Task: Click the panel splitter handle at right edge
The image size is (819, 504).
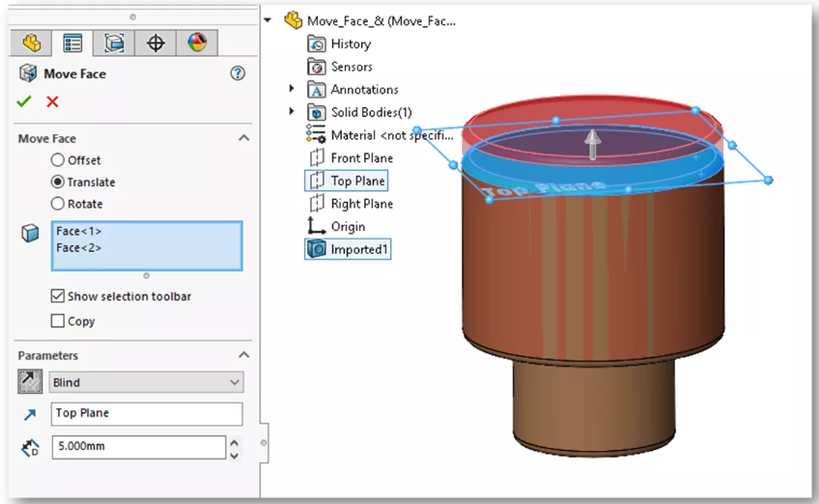Action: pyautogui.click(x=264, y=443)
